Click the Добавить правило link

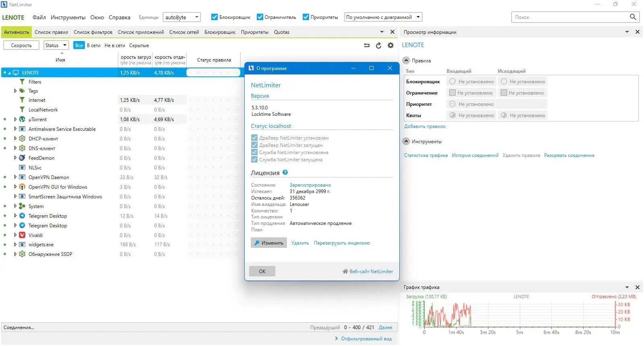click(425, 126)
